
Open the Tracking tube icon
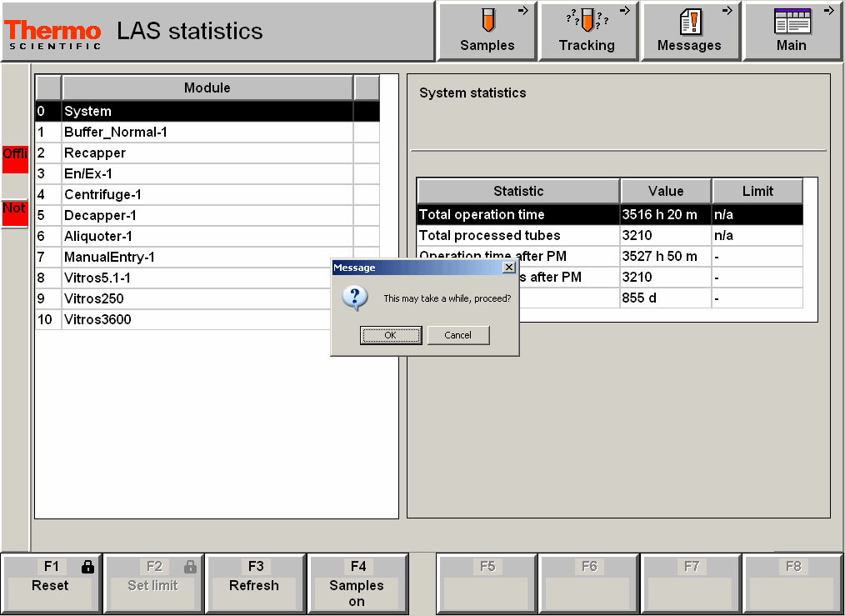[587, 20]
